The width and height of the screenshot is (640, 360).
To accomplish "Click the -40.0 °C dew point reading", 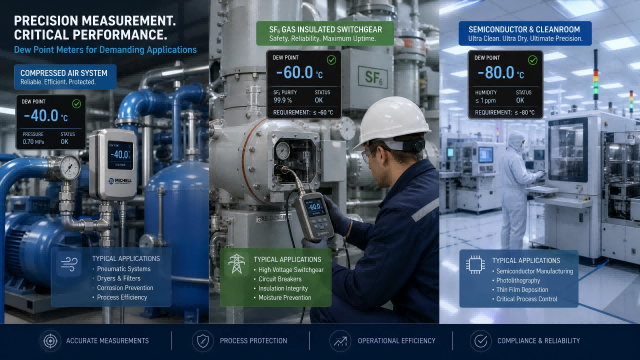I will [46, 116].
